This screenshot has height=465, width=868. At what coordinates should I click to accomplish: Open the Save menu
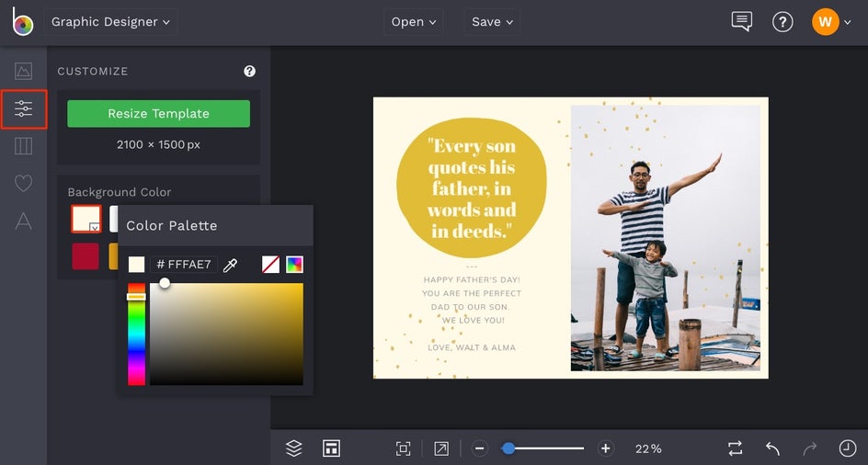[492, 22]
